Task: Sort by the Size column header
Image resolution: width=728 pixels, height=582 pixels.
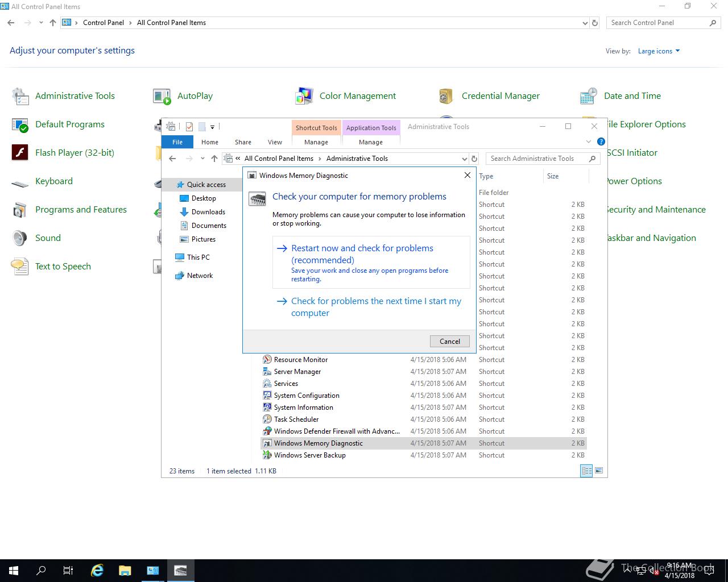Action: pos(566,176)
